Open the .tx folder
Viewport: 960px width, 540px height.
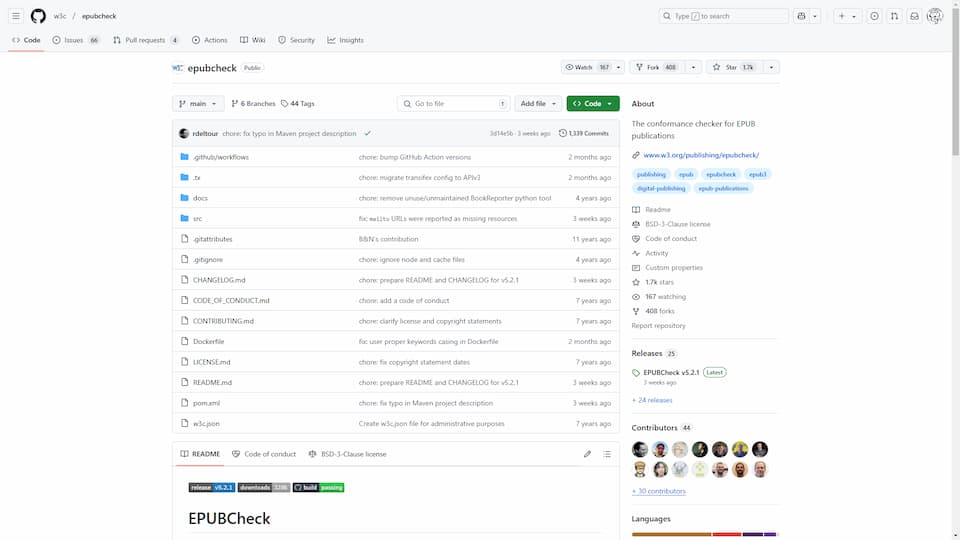(x=197, y=178)
